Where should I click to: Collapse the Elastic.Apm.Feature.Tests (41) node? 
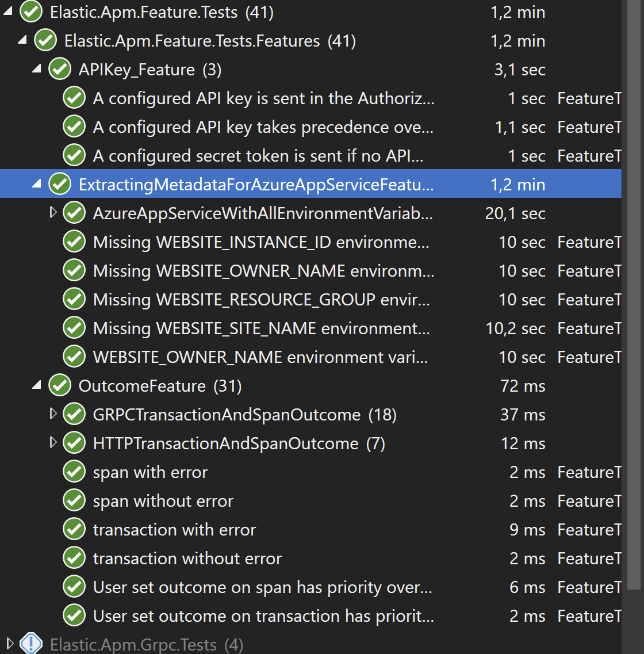tap(8, 12)
